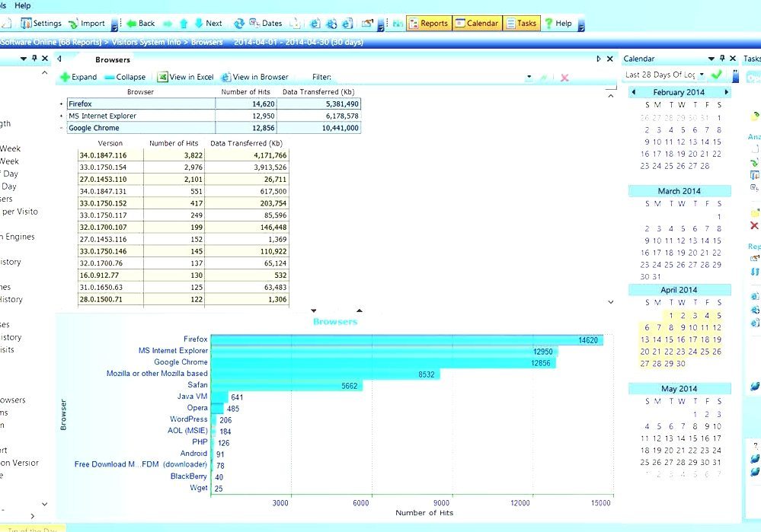Open the Last 28 Days Of Log dropdown
This screenshot has width=761, height=532.
pyautogui.click(x=702, y=75)
